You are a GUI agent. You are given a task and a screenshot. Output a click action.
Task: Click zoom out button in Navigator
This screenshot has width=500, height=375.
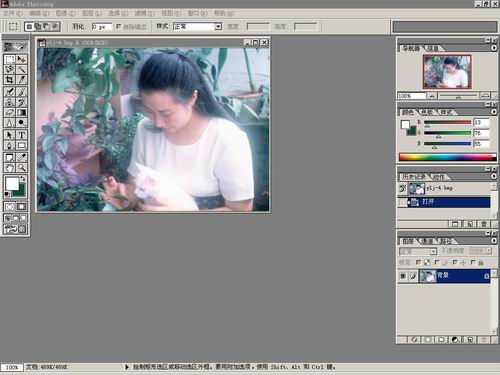pos(432,96)
